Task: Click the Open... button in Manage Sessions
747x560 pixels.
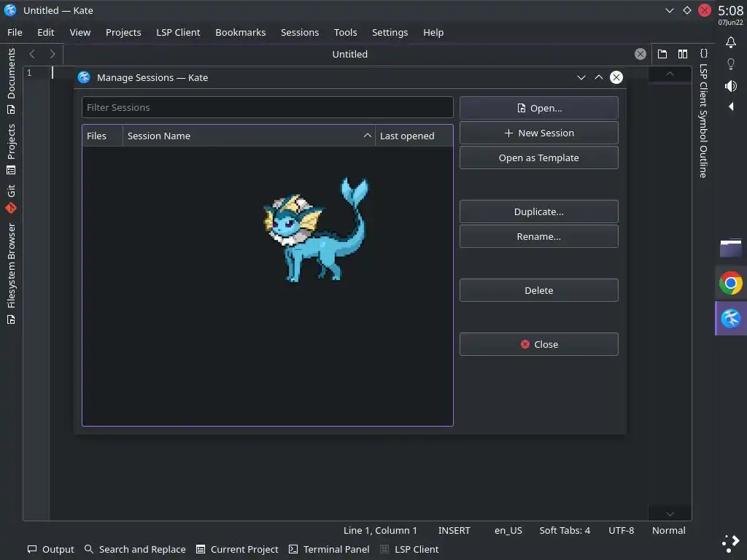Action: click(x=539, y=108)
